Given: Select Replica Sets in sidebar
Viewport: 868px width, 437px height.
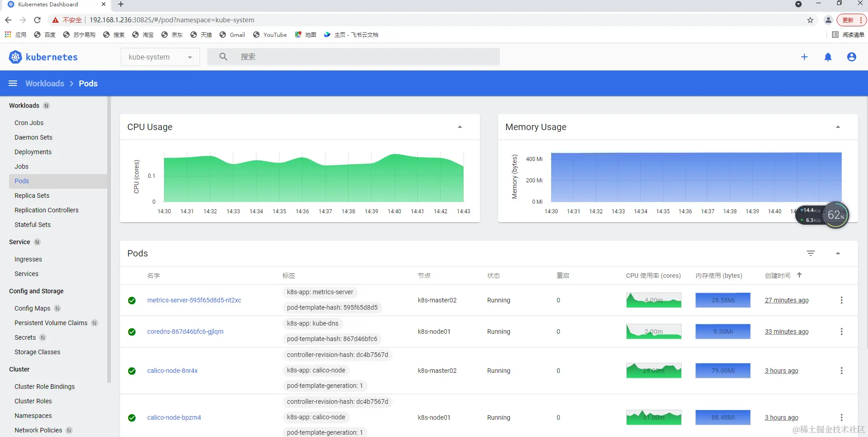Looking at the screenshot, I should (x=32, y=196).
